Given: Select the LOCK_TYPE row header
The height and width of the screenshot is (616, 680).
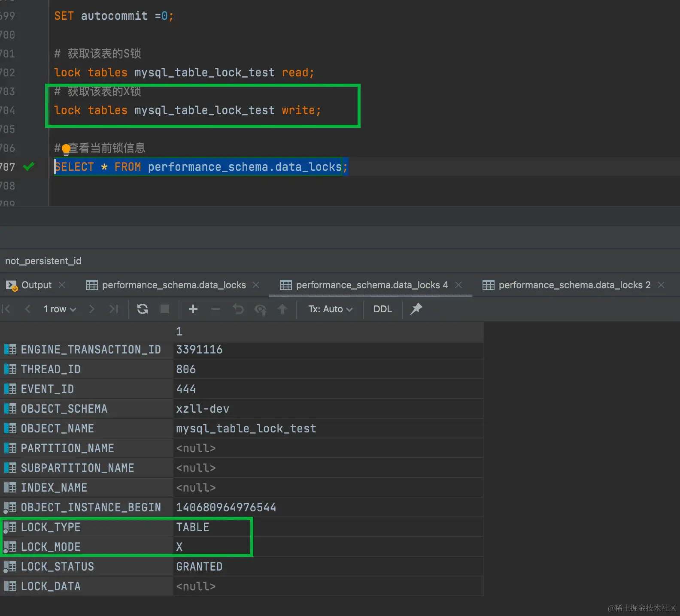Looking at the screenshot, I should (x=86, y=527).
